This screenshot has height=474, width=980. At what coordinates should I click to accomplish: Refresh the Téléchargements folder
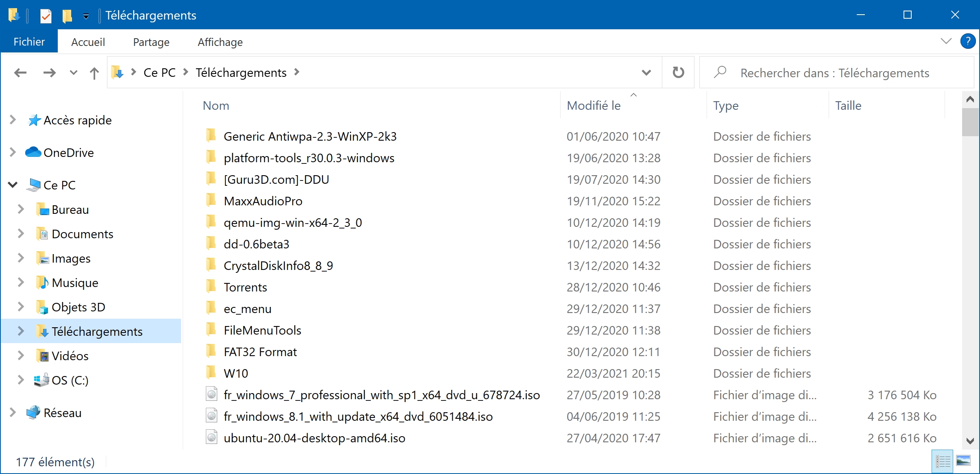click(x=678, y=72)
